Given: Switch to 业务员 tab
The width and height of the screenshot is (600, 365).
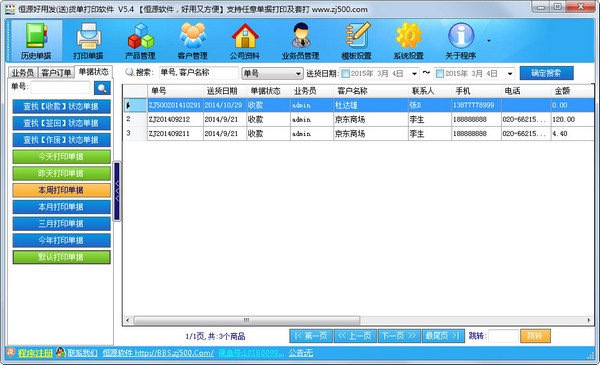Looking at the screenshot, I should coord(23,72).
